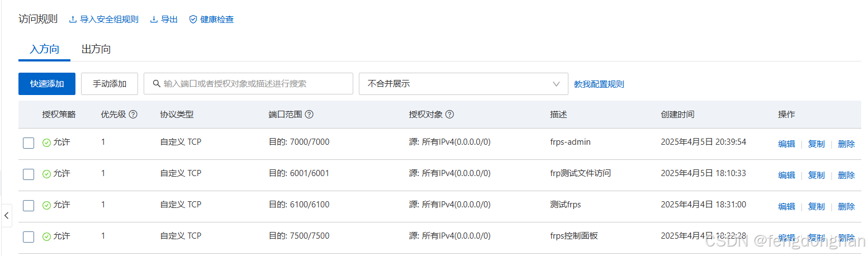The height and width of the screenshot is (256, 868).
Task: Click the 快速添加 quick add button
Action: [x=47, y=84]
